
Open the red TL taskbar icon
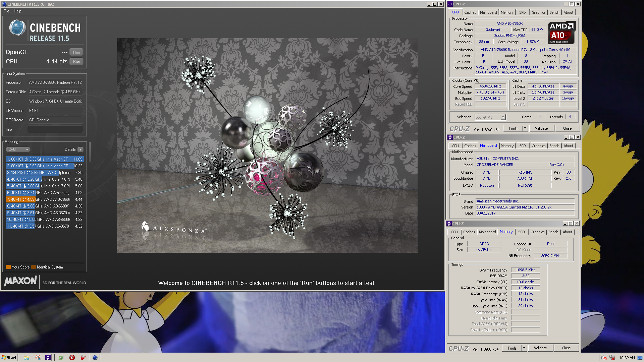point(72,358)
